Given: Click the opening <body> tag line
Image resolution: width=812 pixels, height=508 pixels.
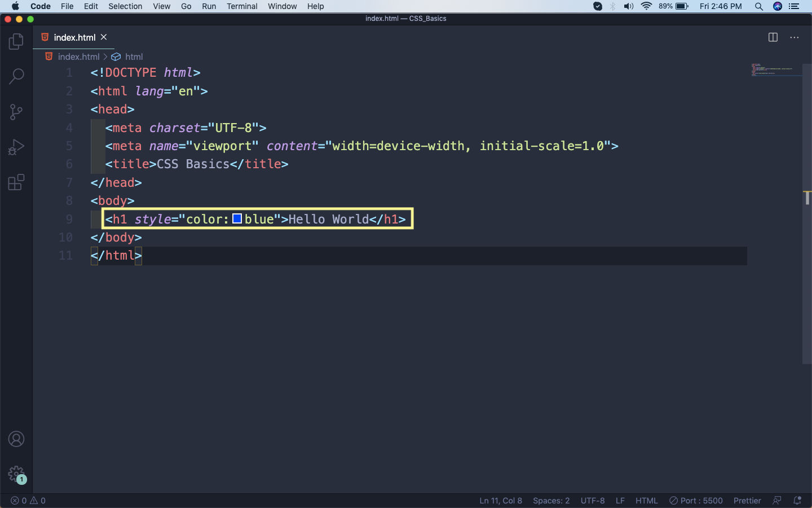Looking at the screenshot, I should (112, 201).
